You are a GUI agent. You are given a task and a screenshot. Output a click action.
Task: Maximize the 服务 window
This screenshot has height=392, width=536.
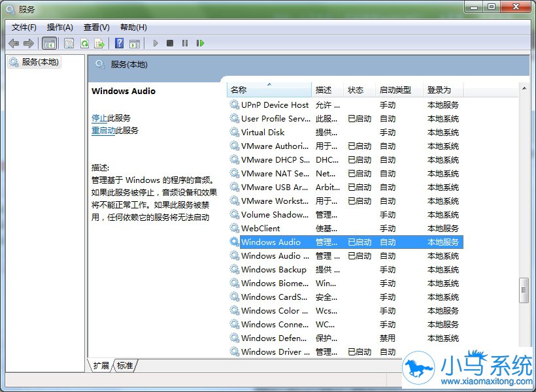click(492, 7)
